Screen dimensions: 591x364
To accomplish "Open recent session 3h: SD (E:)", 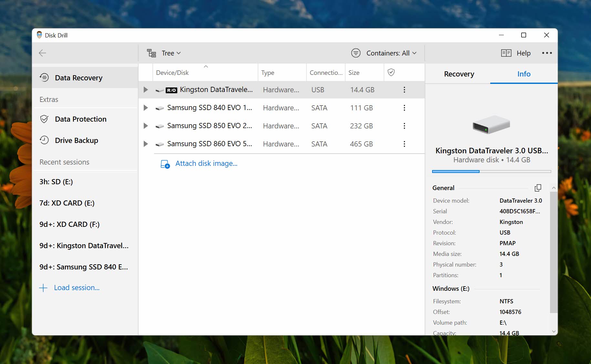I will (85, 182).
